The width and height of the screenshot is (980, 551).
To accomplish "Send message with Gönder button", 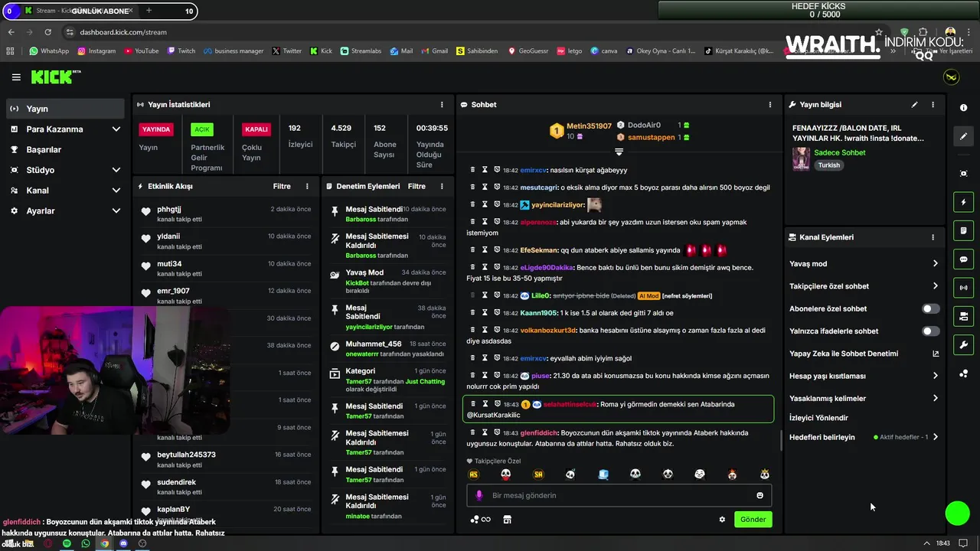I will click(x=753, y=519).
